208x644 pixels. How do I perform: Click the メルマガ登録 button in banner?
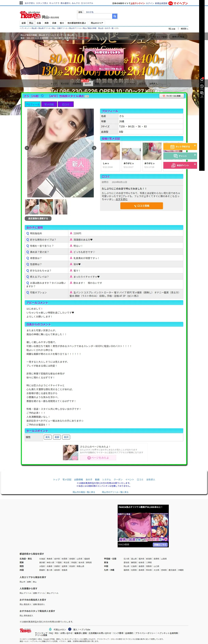pos(139,37)
